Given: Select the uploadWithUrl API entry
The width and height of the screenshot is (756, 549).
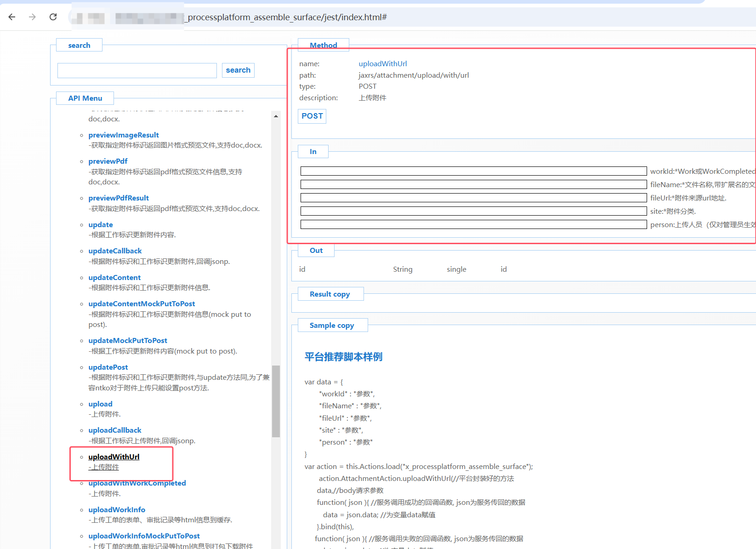Looking at the screenshot, I should click(114, 457).
